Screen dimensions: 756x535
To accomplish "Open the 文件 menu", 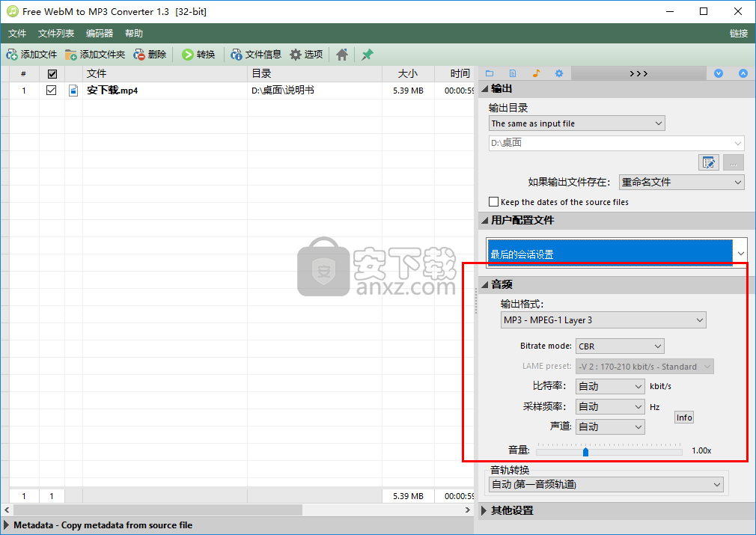I will (x=17, y=33).
